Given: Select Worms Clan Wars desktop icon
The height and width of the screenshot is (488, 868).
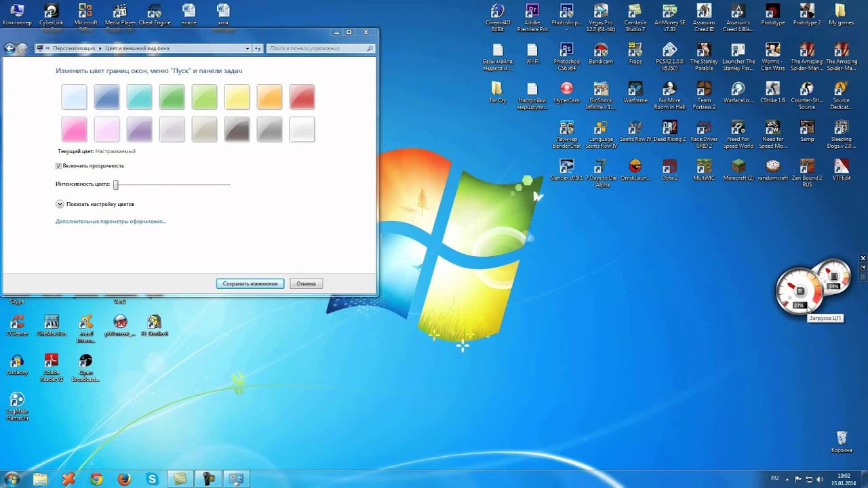Looking at the screenshot, I should (772, 57).
